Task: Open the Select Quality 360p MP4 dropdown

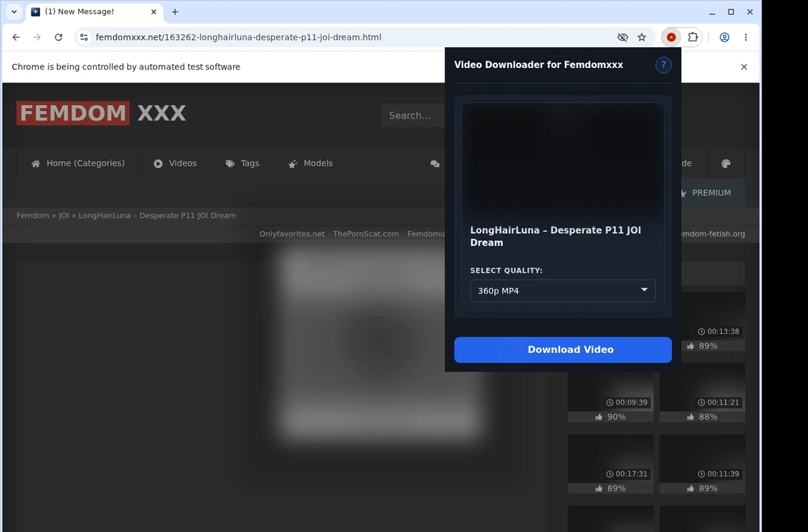Action: click(563, 291)
